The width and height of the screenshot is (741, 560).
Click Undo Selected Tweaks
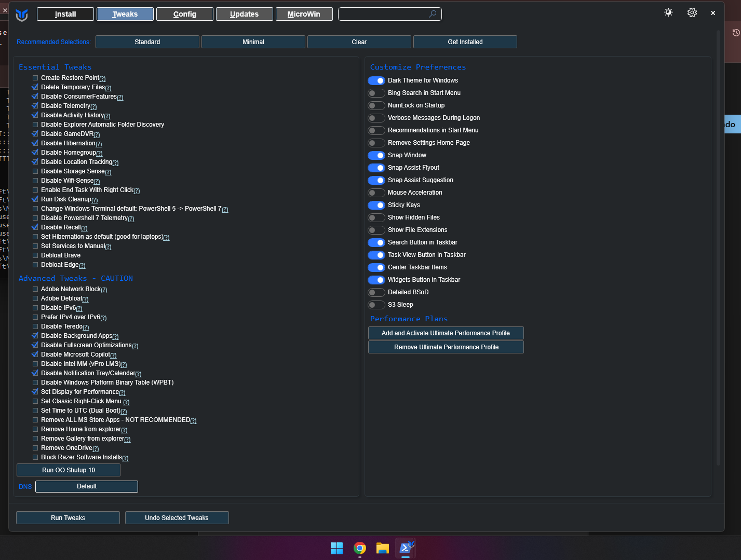(x=177, y=518)
